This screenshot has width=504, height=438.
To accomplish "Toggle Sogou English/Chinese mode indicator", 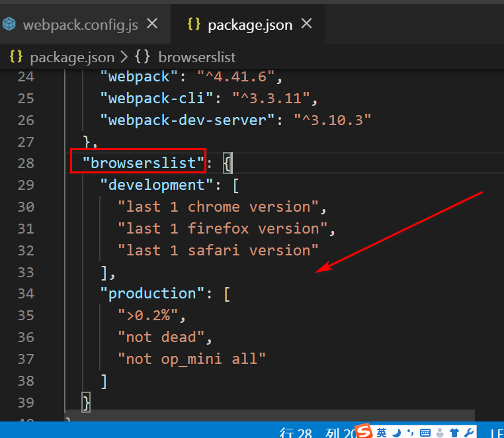I will tap(382, 433).
